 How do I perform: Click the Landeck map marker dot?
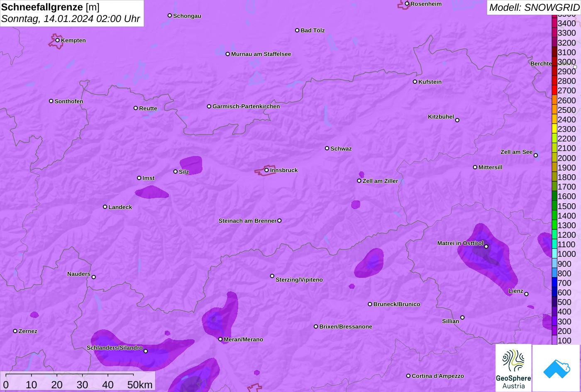[105, 207]
